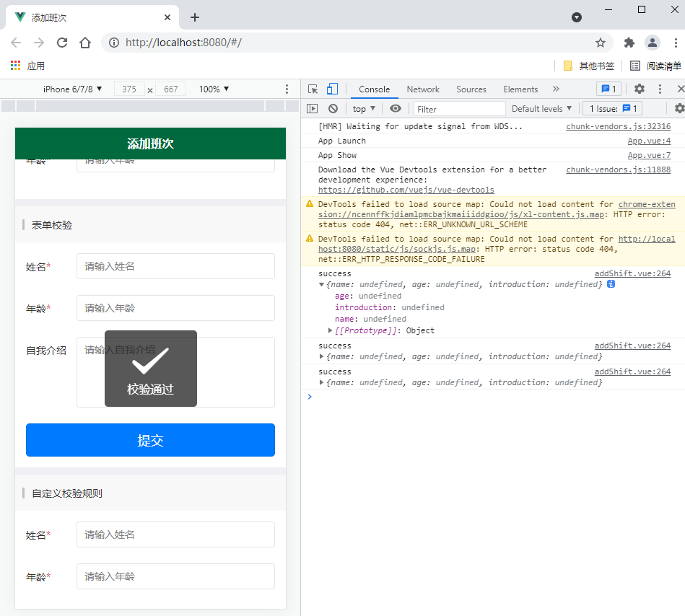
Task: Open DevTools settings gear icon
Action: (x=639, y=89)
